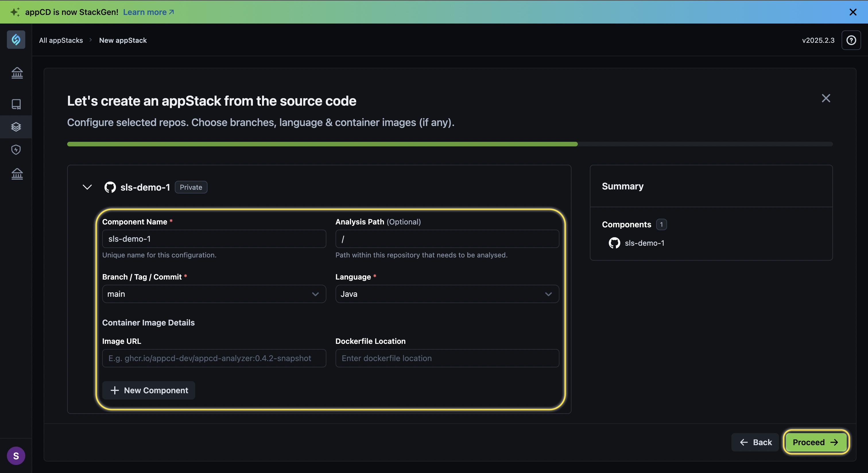Close the create appStack wizard
The width and height of the screenshot is (868, 473).
[826, 98]
